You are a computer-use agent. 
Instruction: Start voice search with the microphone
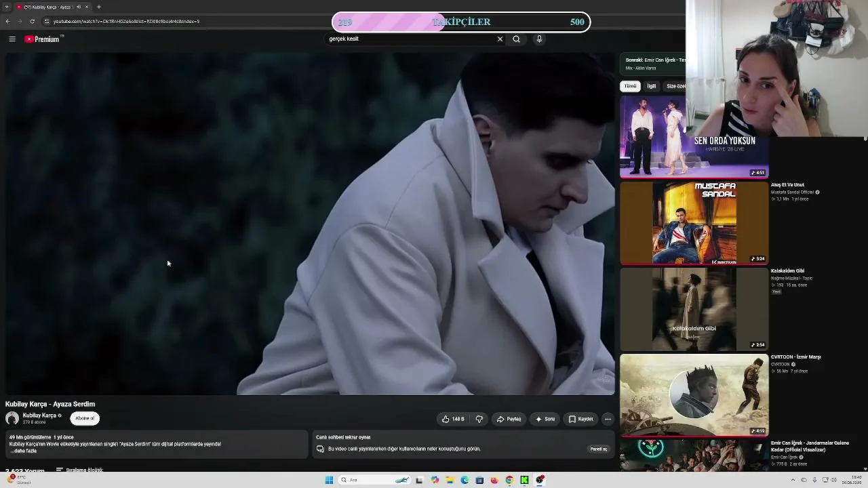coord(539,39)
